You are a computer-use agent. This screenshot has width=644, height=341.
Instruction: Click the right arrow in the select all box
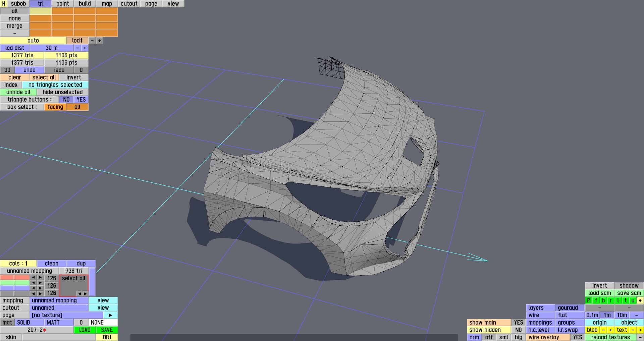click(85, 293)
